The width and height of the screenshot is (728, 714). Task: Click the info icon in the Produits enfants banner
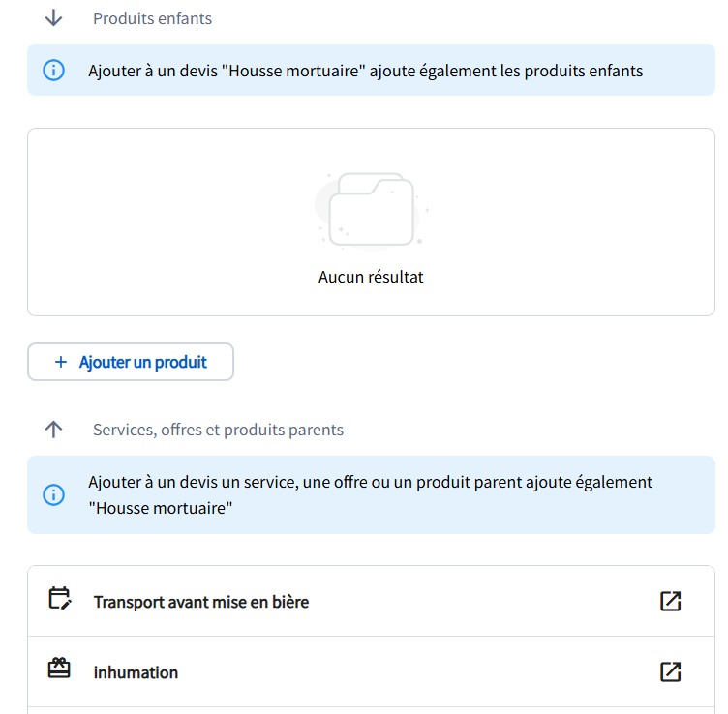(54, 71)
